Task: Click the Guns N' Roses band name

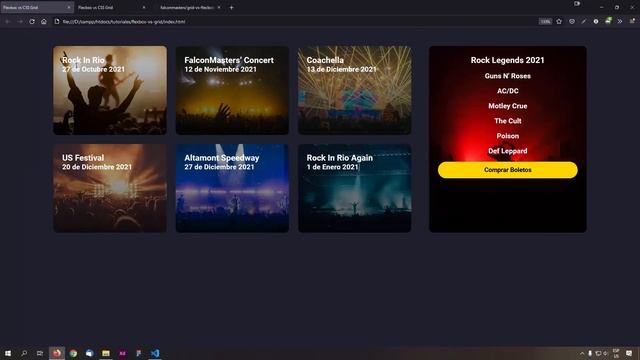Action: point(508,76)
